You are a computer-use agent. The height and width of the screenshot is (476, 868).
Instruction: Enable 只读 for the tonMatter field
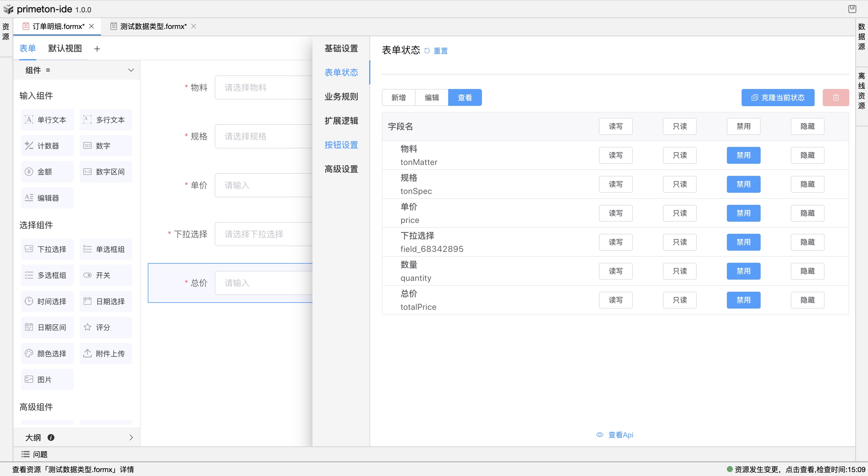point(679,155)
